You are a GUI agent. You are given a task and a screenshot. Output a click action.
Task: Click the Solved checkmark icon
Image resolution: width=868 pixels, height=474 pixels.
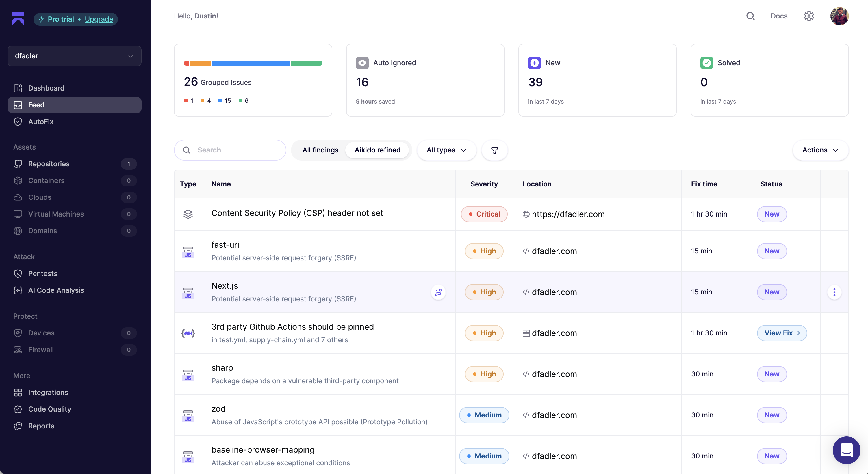coord(706,63)
